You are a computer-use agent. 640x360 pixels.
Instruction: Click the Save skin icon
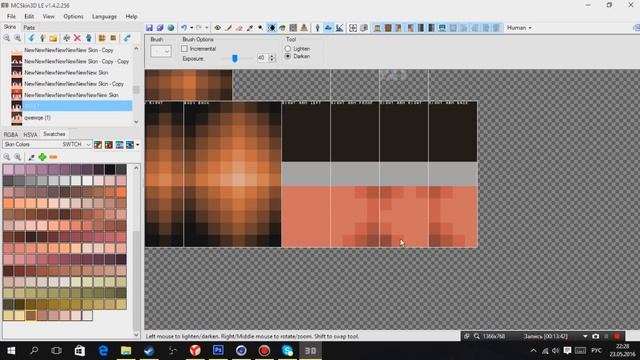click(x=149, y=28)
